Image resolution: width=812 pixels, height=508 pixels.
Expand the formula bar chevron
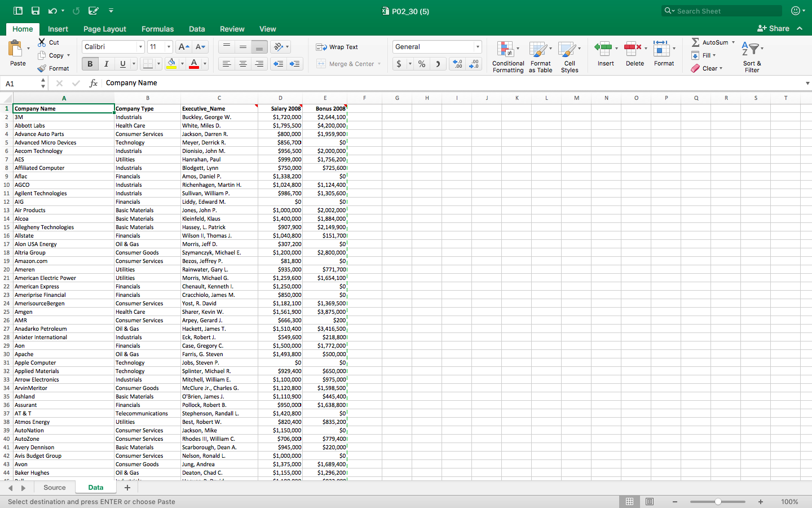[807, 83]
